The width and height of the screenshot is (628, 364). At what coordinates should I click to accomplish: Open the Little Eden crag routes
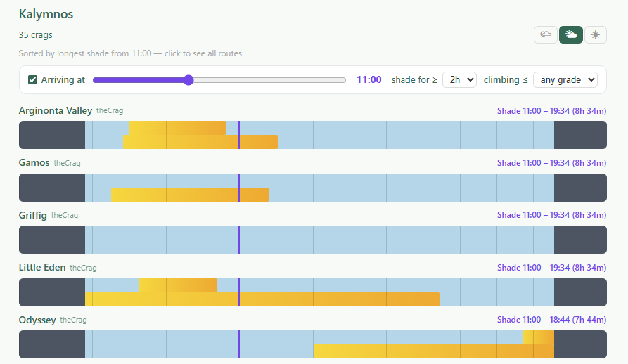[x=42, y=267]
